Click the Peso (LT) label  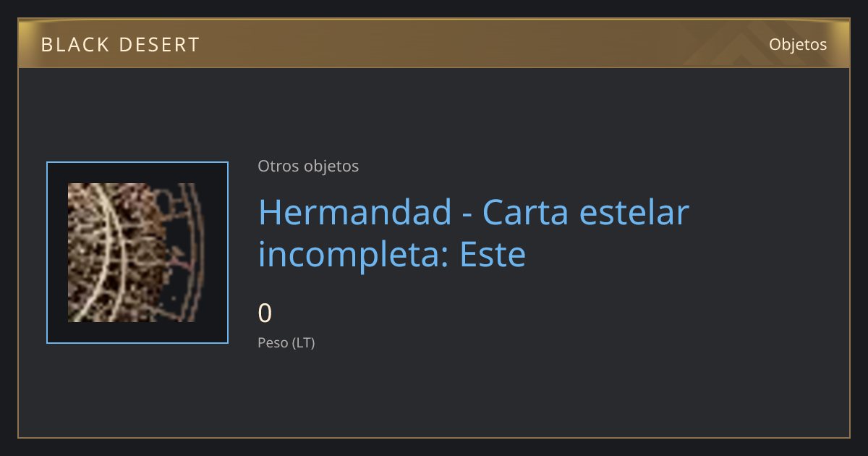[286, 342]
